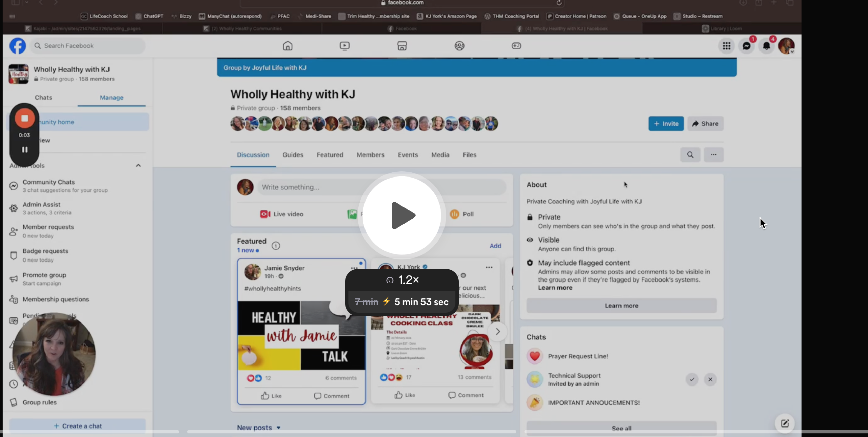Open the notifications bell icon
This screenshot has height=437, width=868.
tap(766, 46)
